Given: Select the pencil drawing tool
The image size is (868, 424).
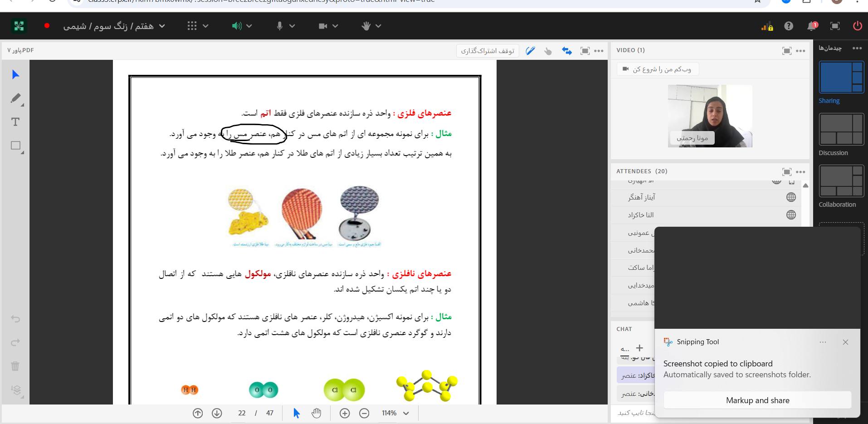Looking at the screenshot, I should click(x=15, y=98).
